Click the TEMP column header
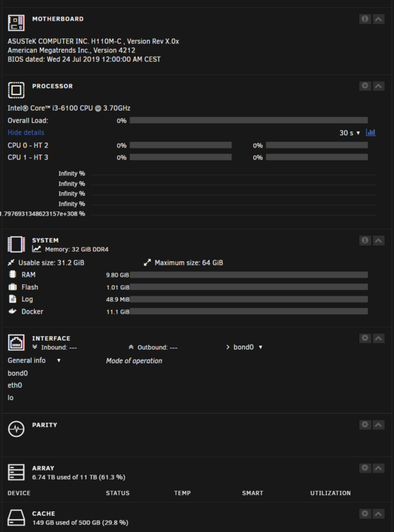This screenshot has width=394, height=532. [182, 493]
